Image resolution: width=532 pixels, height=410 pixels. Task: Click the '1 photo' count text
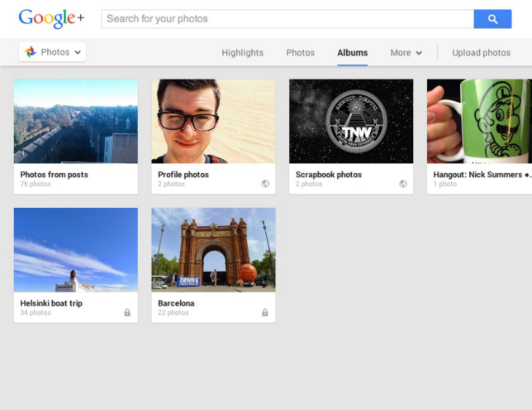pos(445,184)
